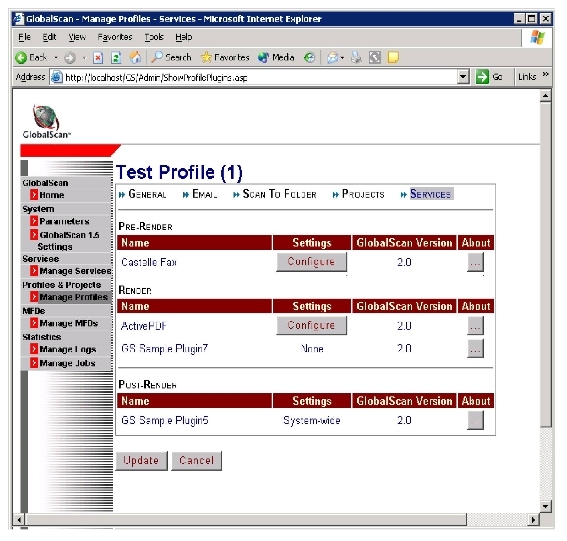Click the red arrow icon beside Home

(x=34, y=195)
